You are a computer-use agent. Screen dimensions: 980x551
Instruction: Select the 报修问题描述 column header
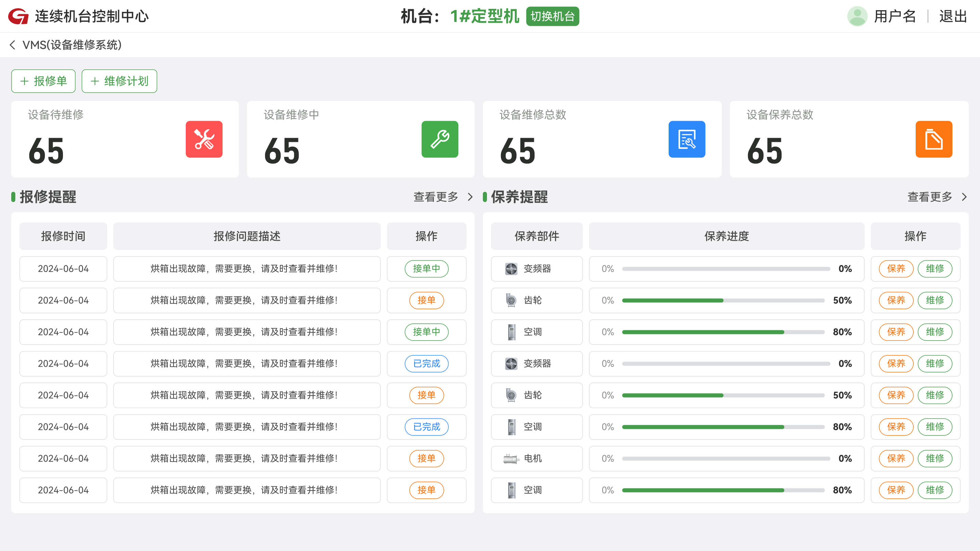point(247,236)
